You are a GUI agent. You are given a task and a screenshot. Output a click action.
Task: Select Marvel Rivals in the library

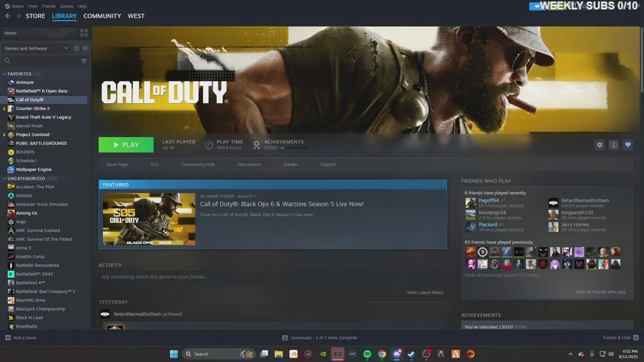point(29,126)
